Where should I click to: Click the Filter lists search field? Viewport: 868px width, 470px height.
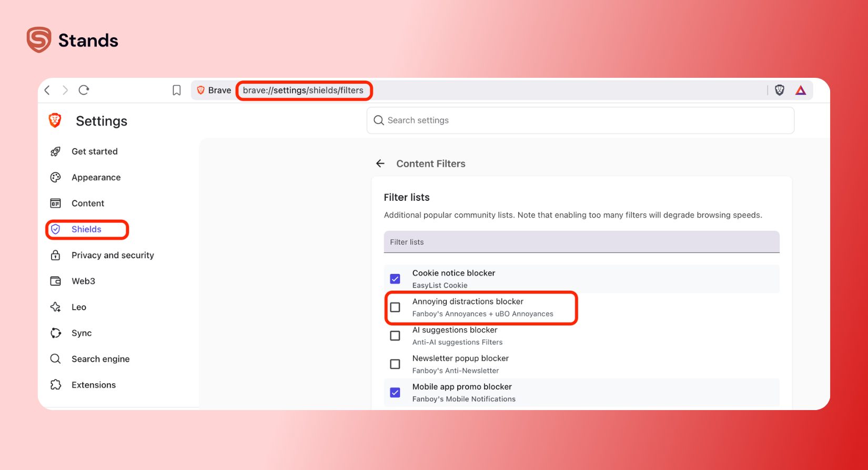point(581,242)
